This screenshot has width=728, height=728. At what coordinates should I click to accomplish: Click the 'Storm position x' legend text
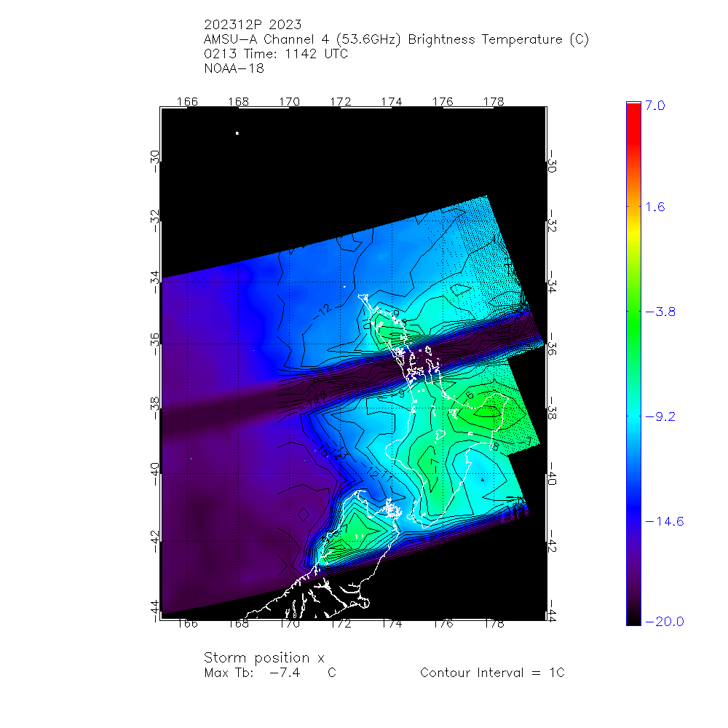pos(264,658)
